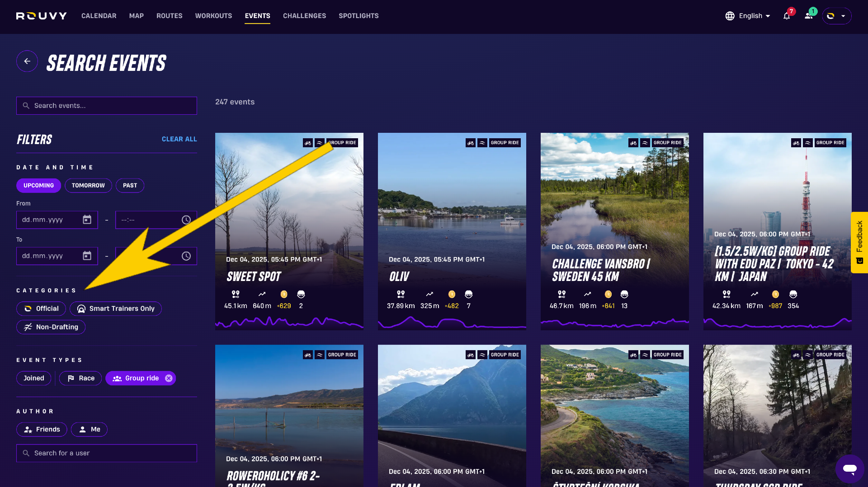Focus the Search for a user field

(107, 453)
